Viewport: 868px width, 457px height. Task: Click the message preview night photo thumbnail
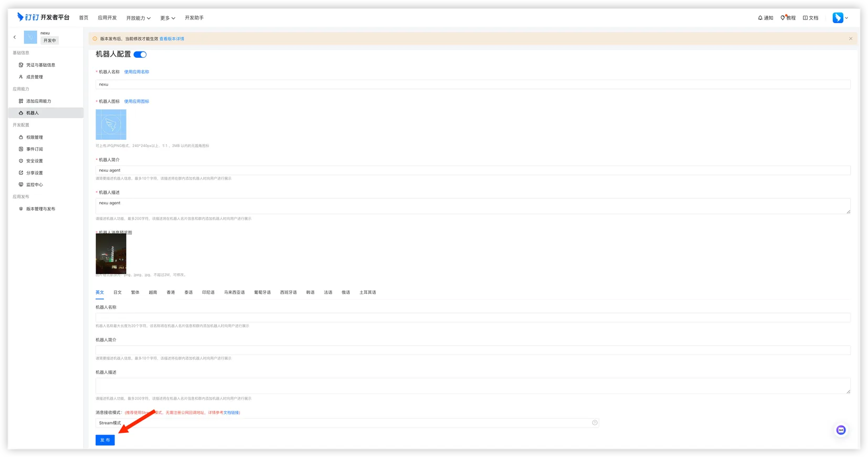(111, 254)
